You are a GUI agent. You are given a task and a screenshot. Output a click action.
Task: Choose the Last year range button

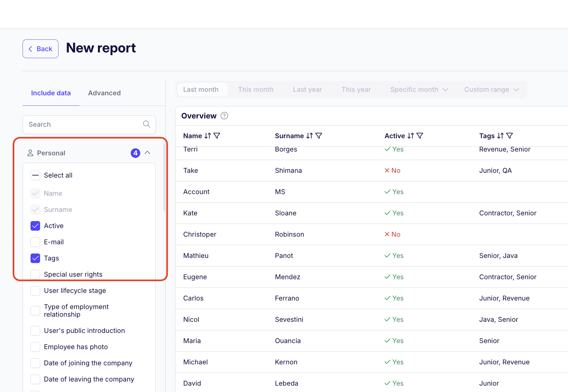[x=307, y=90]
